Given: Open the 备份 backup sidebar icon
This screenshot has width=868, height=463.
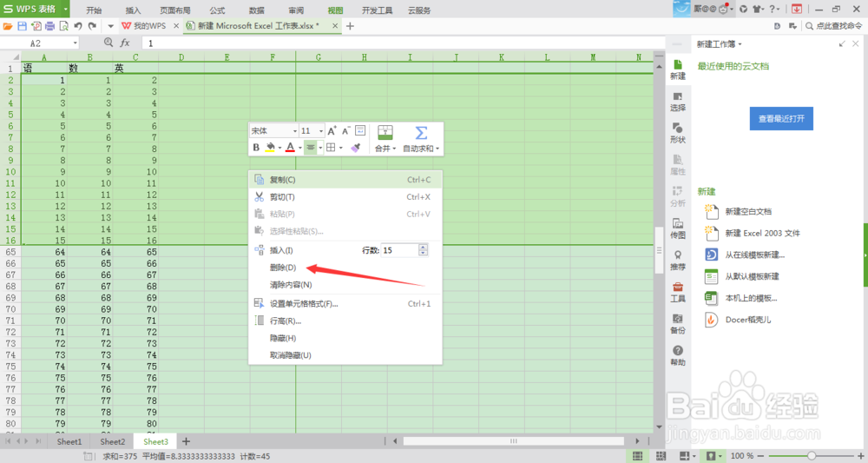Looking at the screenshot, I should [678, 324].
